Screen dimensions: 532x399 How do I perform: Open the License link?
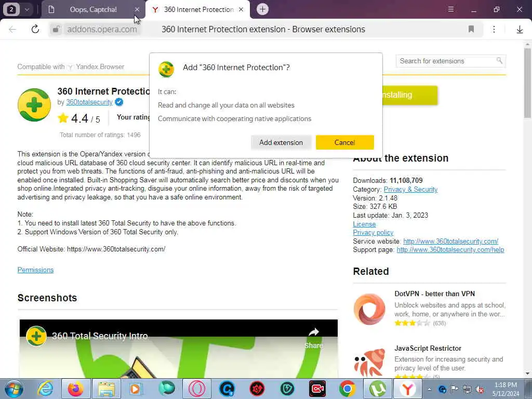click(364, 224)
